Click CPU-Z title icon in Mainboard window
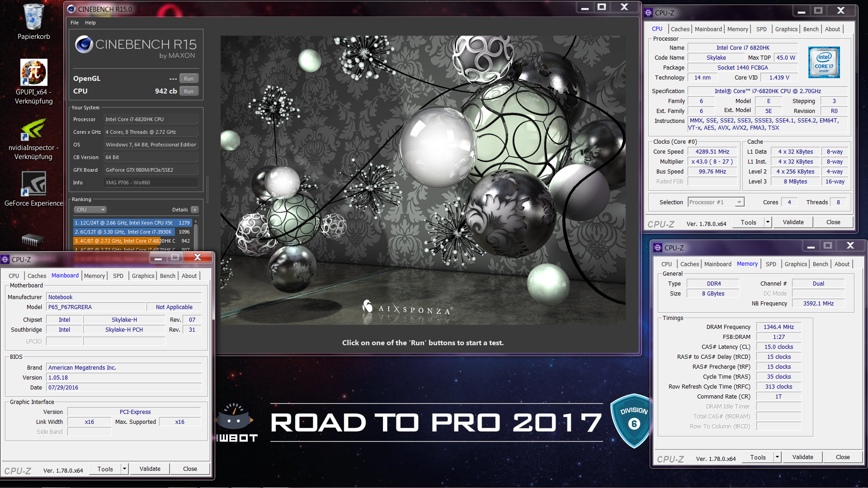 (5, 259)
